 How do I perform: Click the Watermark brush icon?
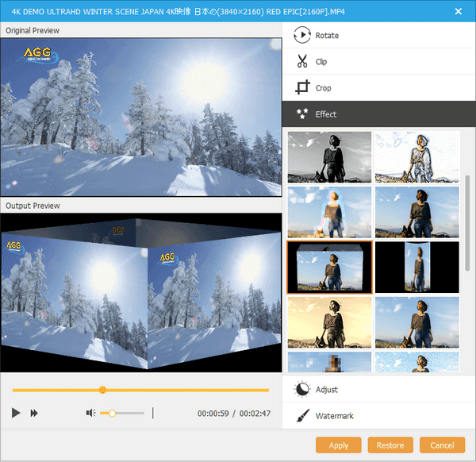(301, 416)
